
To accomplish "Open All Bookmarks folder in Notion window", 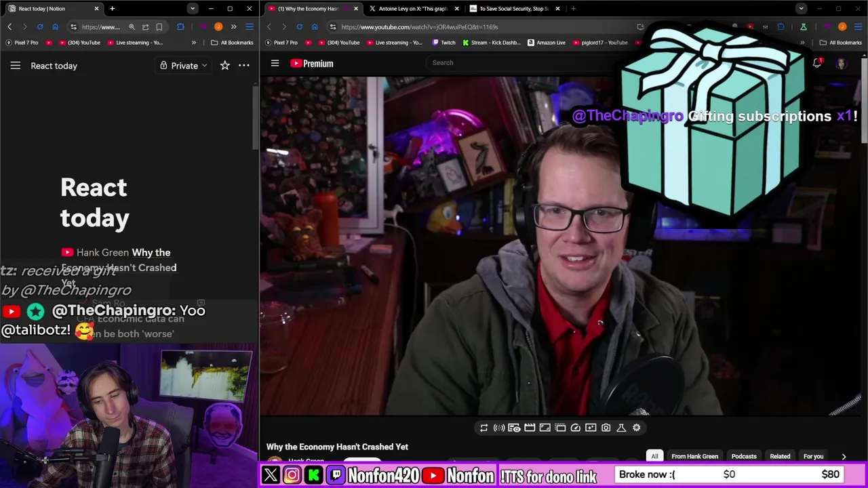I will pos(232,43).
